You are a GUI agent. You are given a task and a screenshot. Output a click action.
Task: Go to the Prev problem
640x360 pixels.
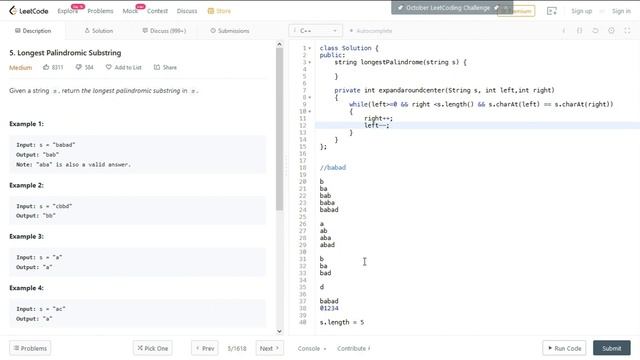click(x=205, y=348)
